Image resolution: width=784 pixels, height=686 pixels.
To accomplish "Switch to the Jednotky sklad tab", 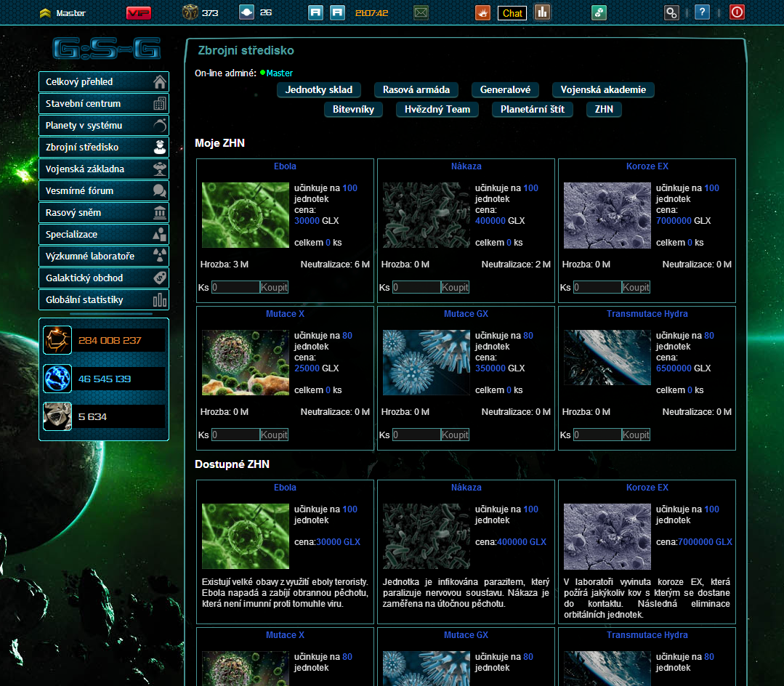I will [319, 90].
